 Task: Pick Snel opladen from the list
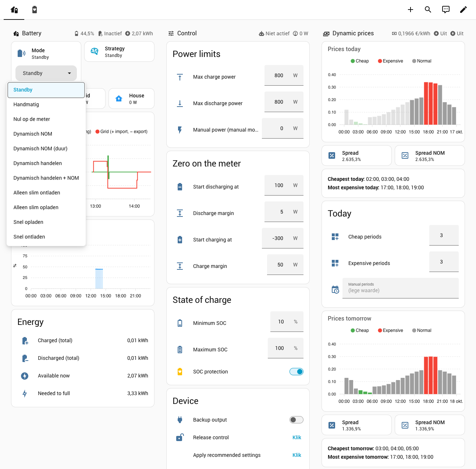pyautogui.click(x=46, y=222)
